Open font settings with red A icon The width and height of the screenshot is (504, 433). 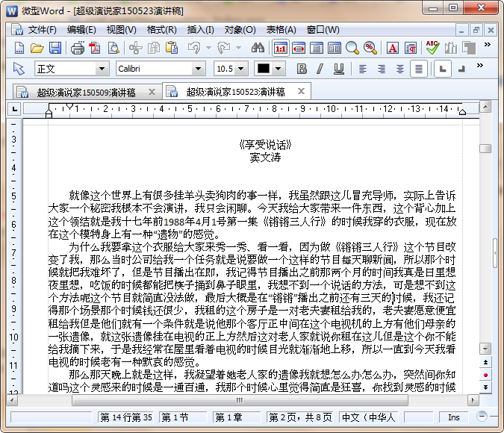tap(393, 49)
